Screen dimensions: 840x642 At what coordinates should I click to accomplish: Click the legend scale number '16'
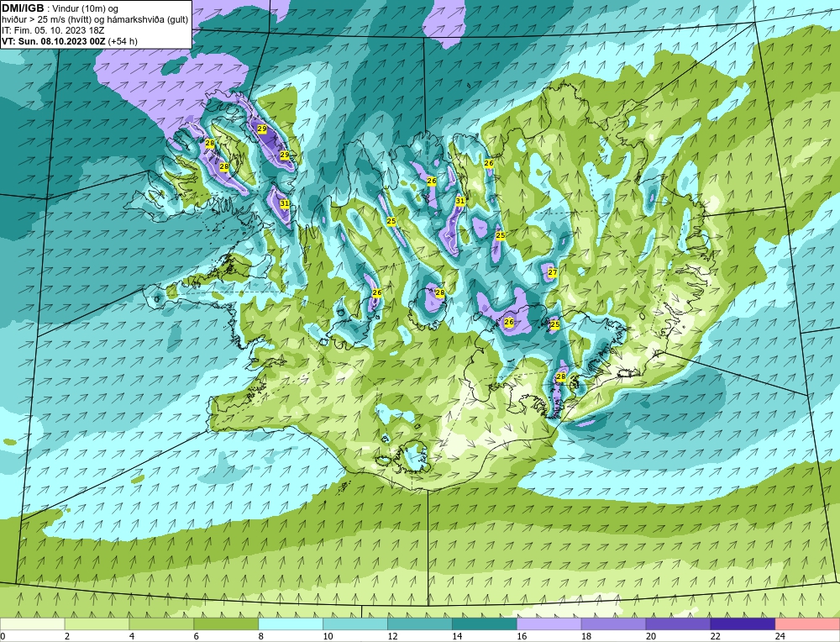pos(522,636)
